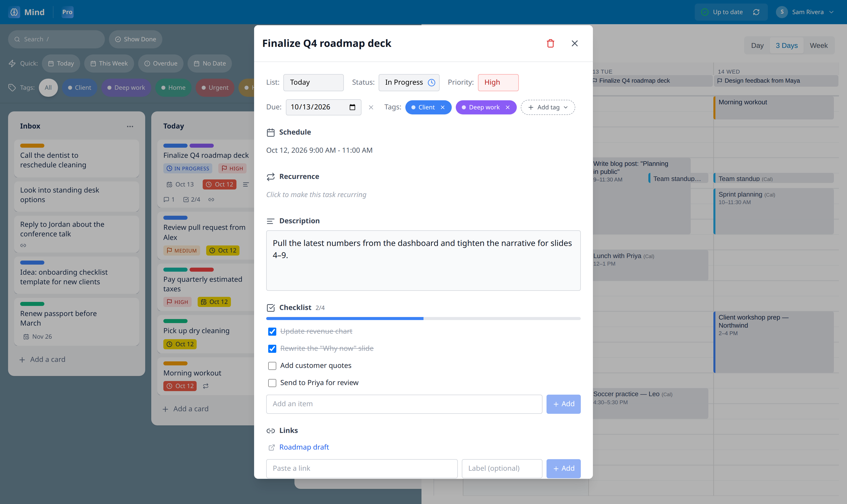This screenshot has height=504, width=847.
Task: Toggle the Client tag filter
Action: [x=79, y=88]
